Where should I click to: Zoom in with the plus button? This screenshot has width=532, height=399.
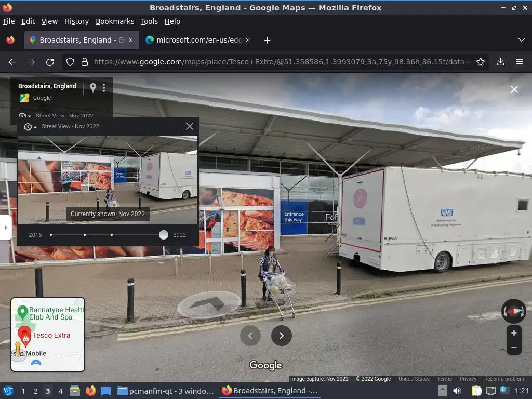coord(514,333)
